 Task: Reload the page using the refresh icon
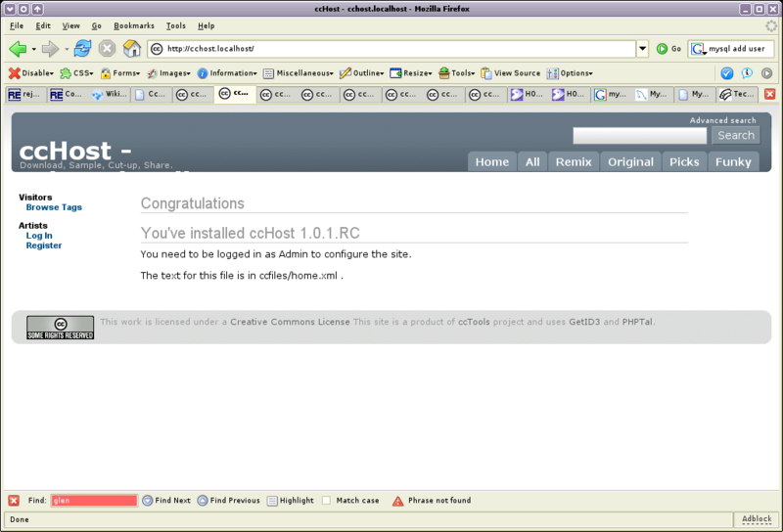coord(82,49)
